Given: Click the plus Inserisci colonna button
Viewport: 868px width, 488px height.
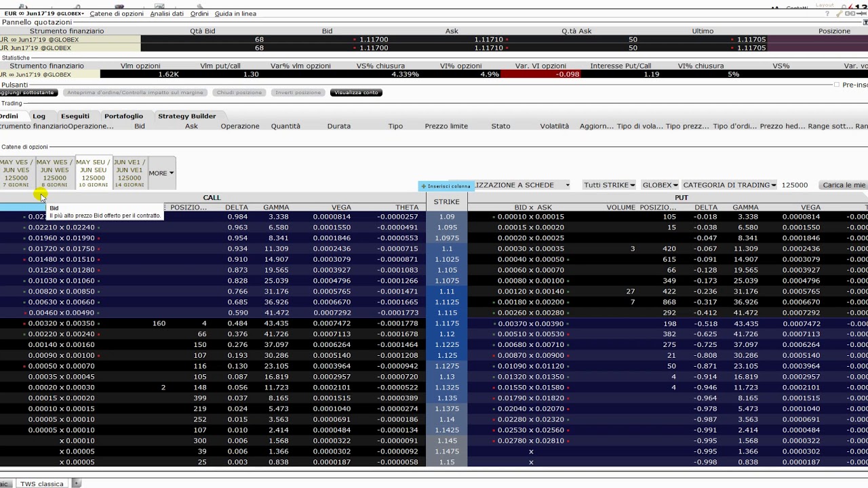Looking at the screenshot, I should point(446,186).
